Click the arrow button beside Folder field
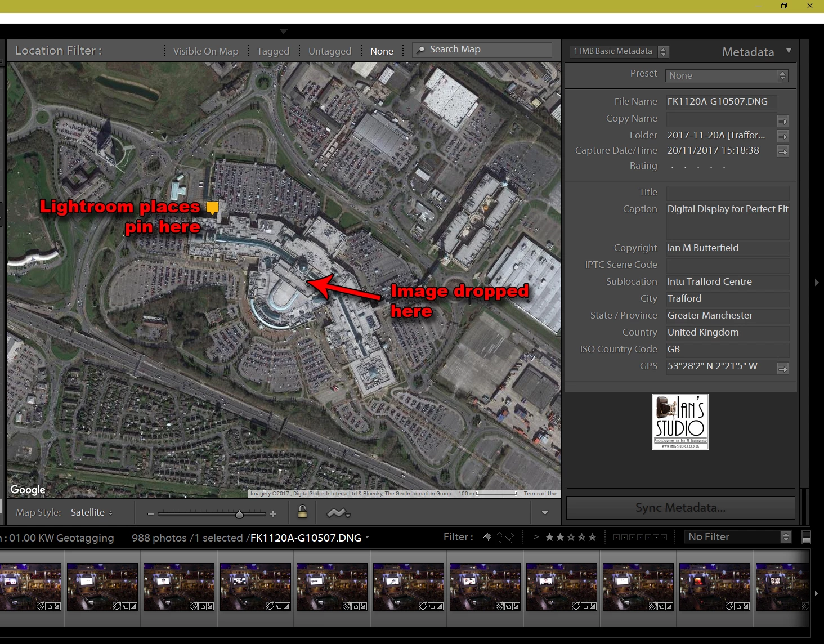The width and height of the screenshot is (824, 644). [782, 136]
